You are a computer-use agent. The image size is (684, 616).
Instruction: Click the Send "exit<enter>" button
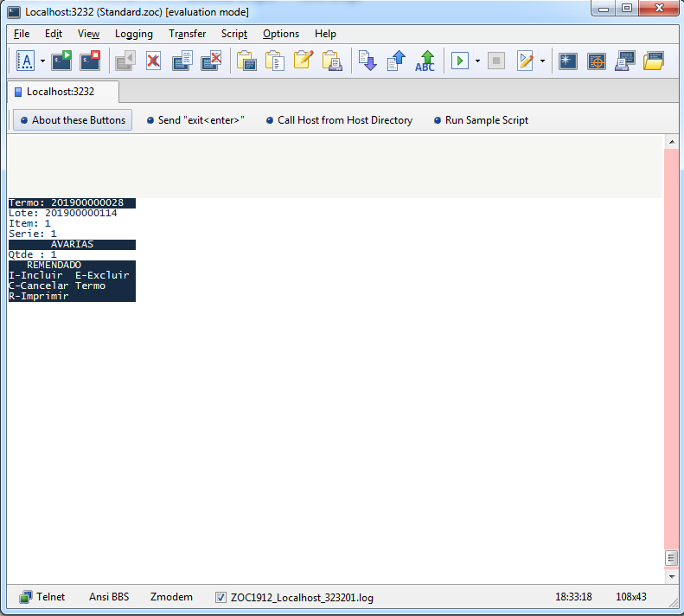point(196,120)
